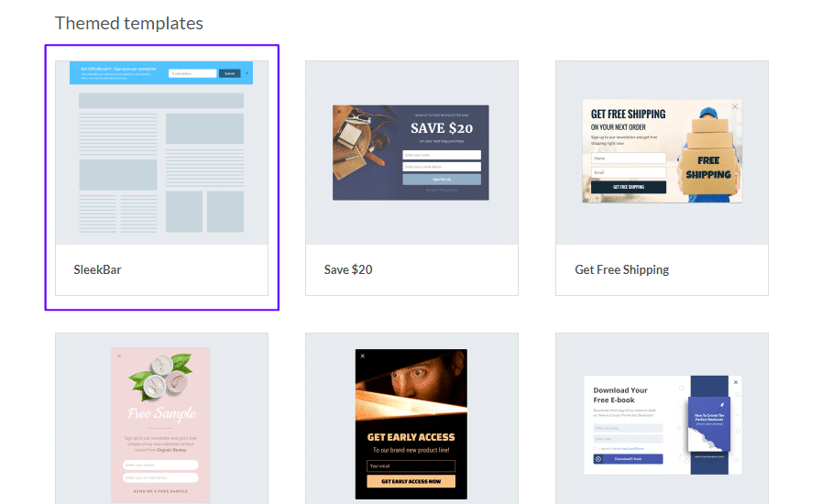The image size is (833, 504).
Task: Select the SleekBar template thumbnail
Action: click(x=161, y=152)
